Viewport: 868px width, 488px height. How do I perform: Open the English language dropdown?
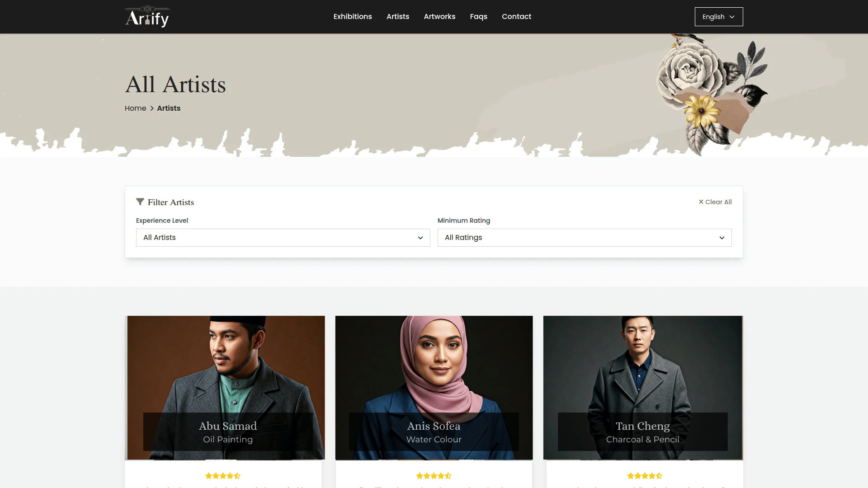(x=719, y=17)
